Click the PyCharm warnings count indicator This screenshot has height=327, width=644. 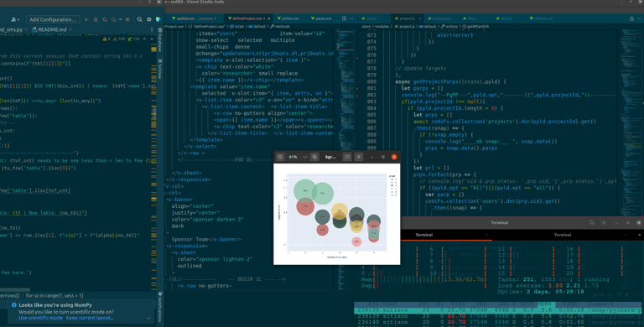point(106,39)
